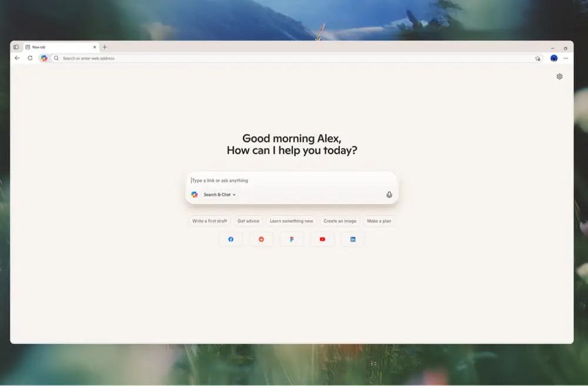Screen dimensions: 588x386
Task: Click inside the ask anything input box
Action: coord(265,181)
